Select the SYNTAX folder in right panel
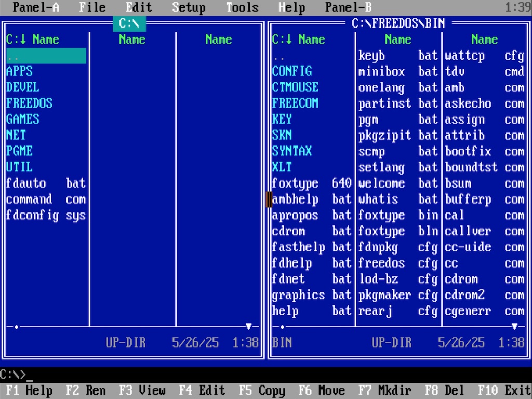The image size is (532, 399). tap(292, 151)
